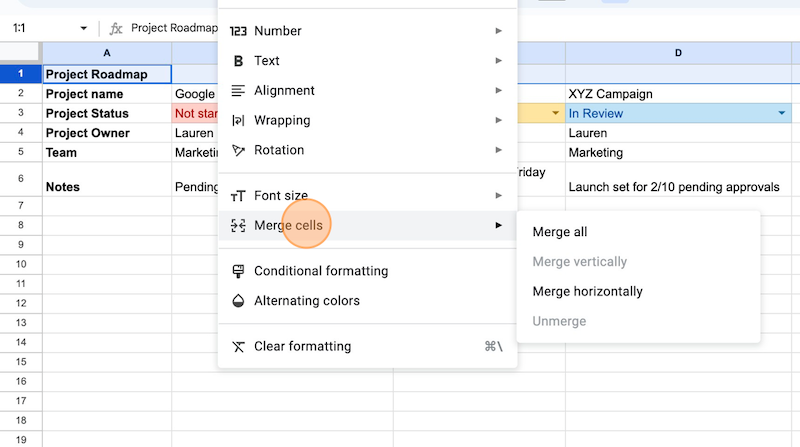Click the bold B Text icon

238,61
